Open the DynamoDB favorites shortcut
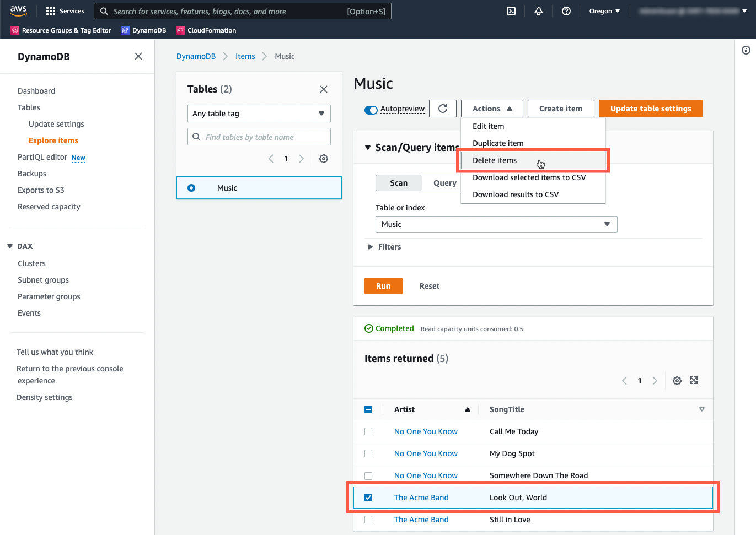The width and height of the screenshot is (756, 535). (x=144, y=30)
